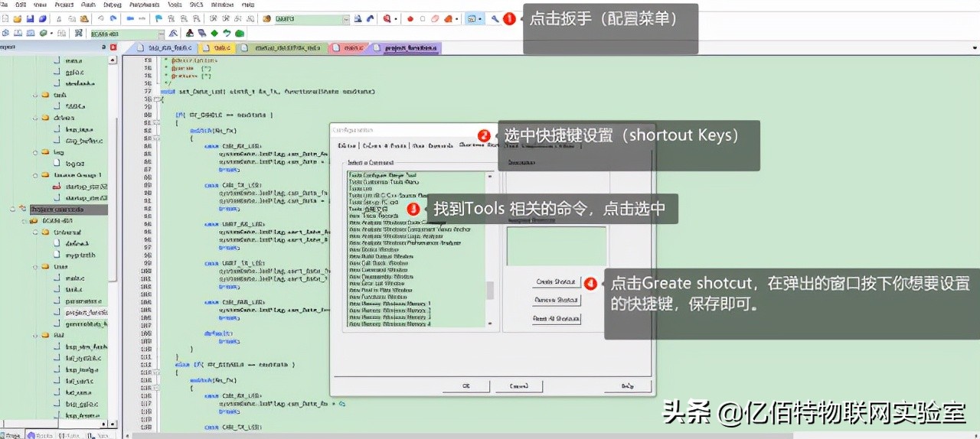Viewport: 980px width, 439px height.
Task: Click the Insert Bookmark flag icon
Action: pos(159,18)
